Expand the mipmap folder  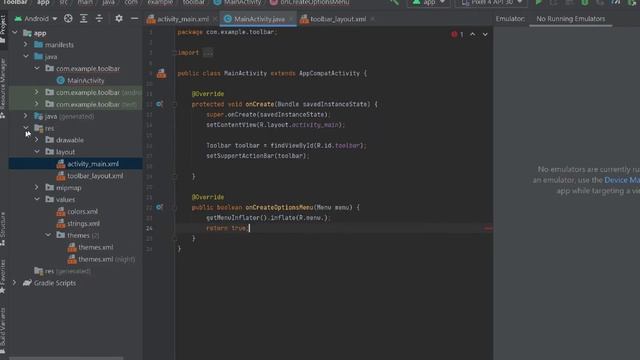[x=37, y=187]
